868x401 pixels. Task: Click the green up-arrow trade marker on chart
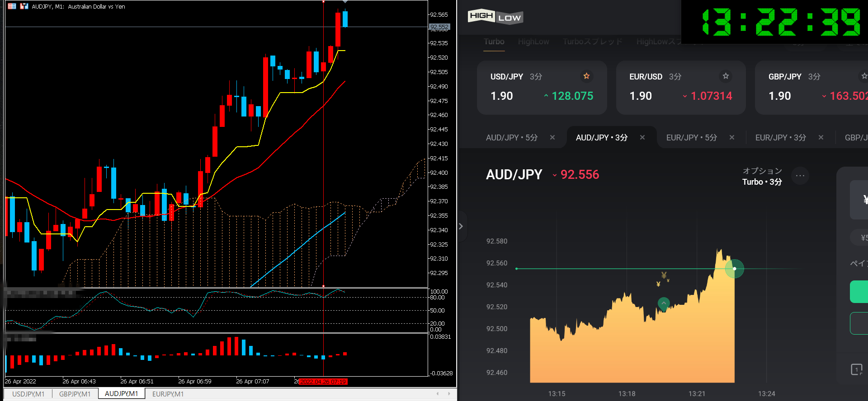663,303
